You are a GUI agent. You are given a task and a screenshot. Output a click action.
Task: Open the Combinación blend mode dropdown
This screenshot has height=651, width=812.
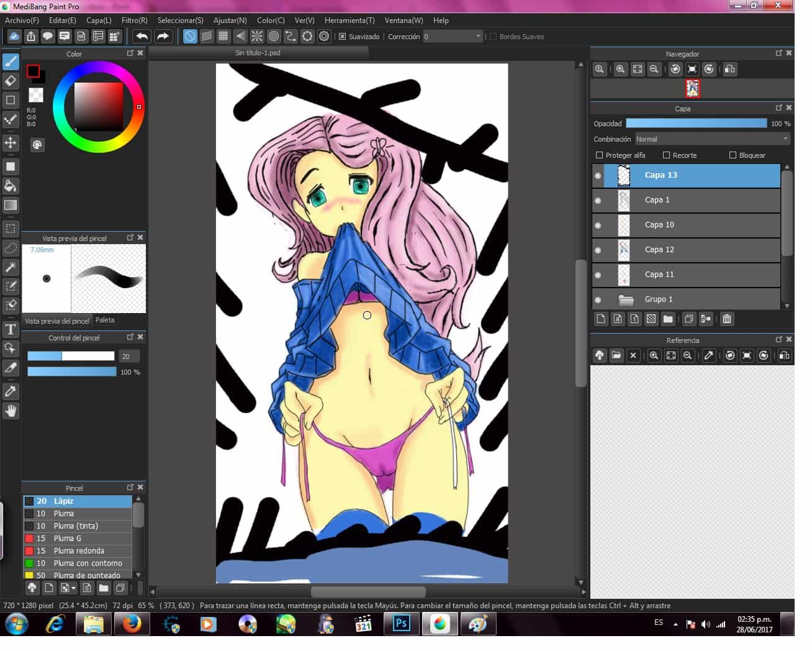tap(712, 139)
